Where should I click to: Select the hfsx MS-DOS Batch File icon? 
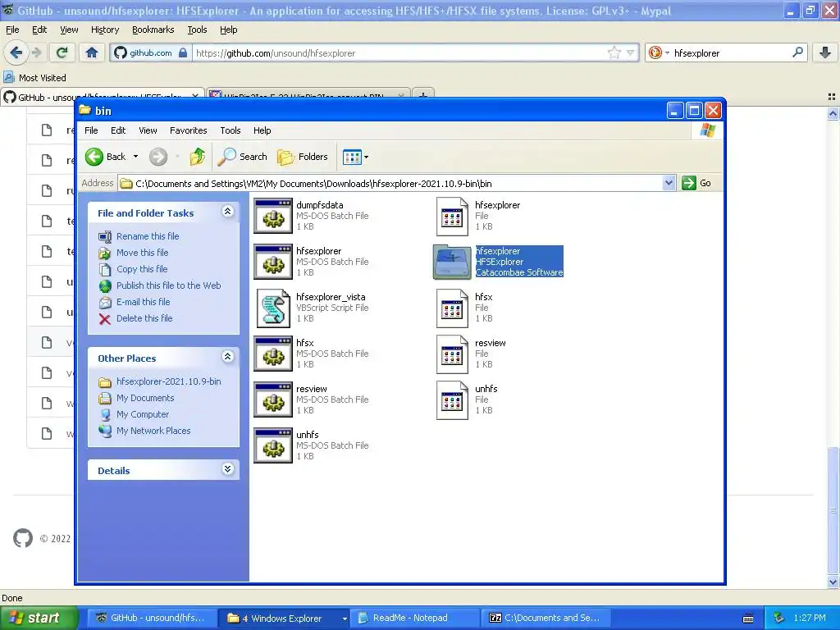(x=273, y=354)
